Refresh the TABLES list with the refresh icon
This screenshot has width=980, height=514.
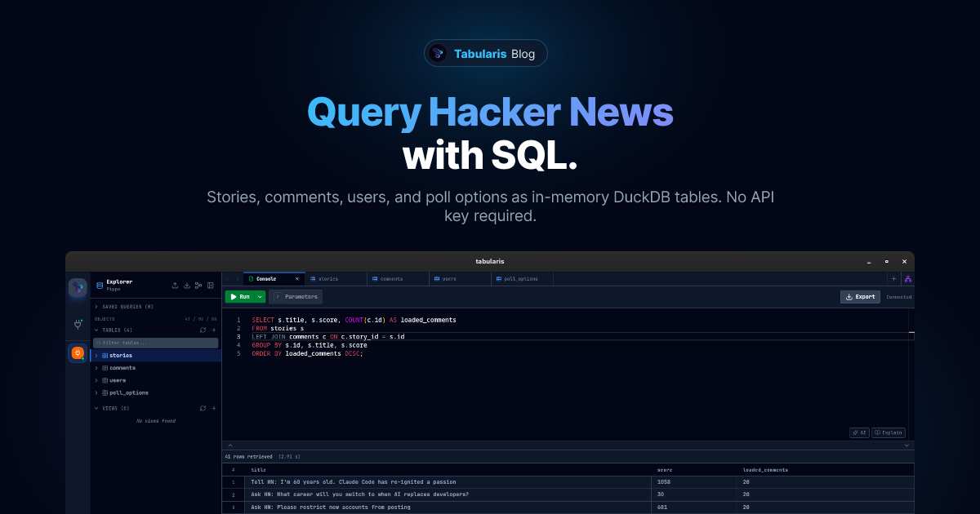pyautogui.click(x=203, y=330)
